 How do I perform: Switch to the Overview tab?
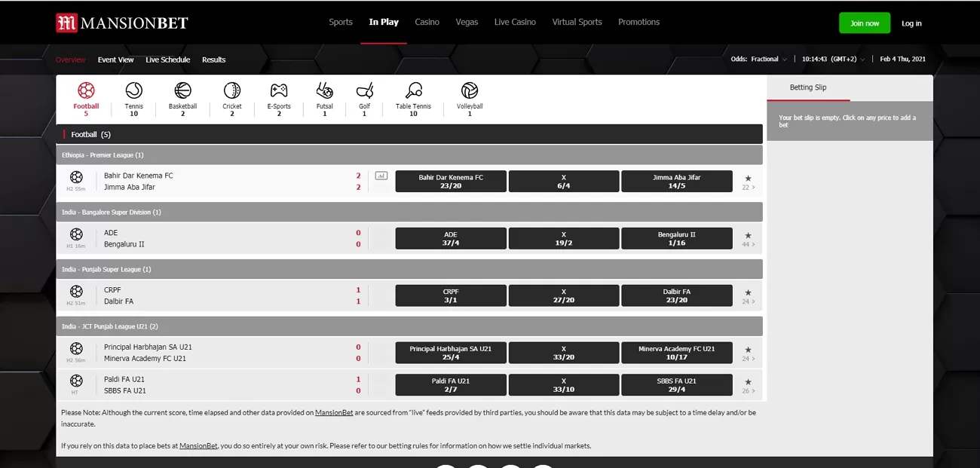click(71, 60)
